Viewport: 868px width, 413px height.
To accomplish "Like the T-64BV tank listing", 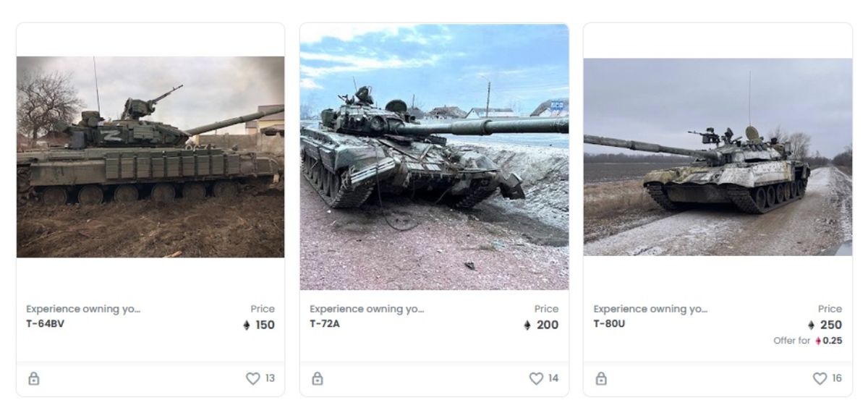I will tap(252, 378).
